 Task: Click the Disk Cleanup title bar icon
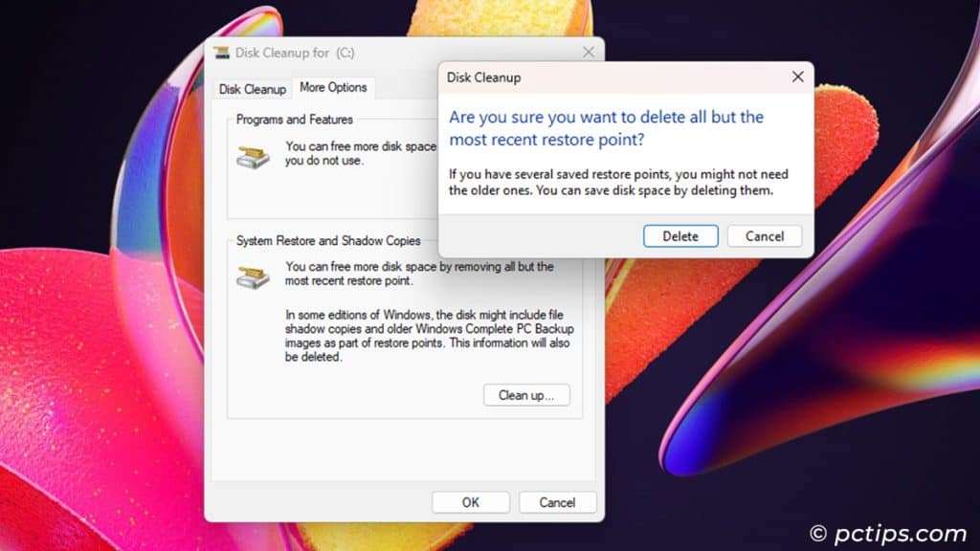coord(222,53)
